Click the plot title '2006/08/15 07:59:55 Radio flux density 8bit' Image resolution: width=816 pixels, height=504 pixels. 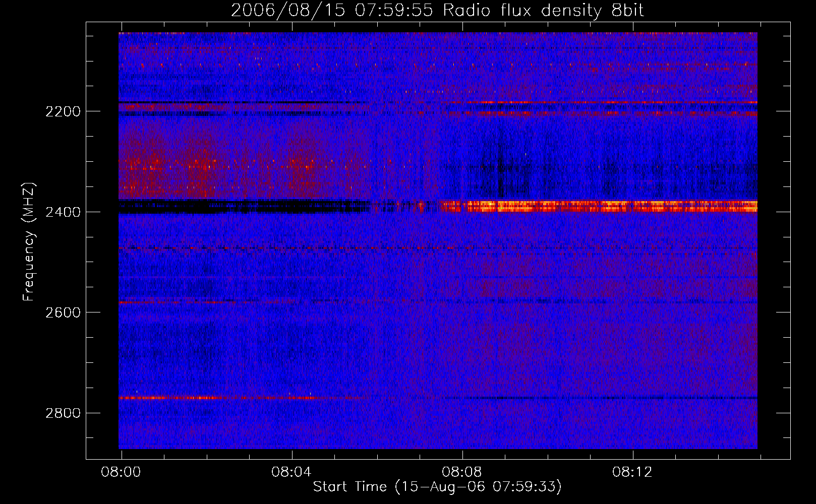click(437, 10)
